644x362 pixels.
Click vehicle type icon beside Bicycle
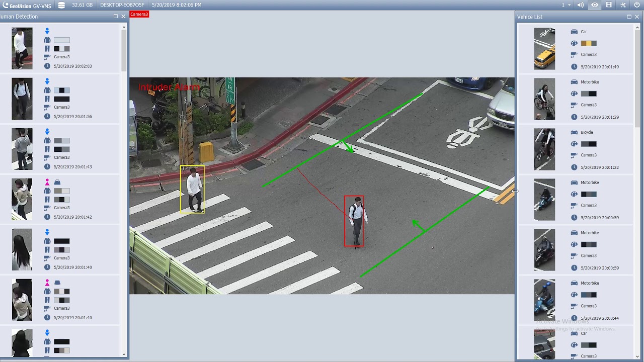point(574,132)
